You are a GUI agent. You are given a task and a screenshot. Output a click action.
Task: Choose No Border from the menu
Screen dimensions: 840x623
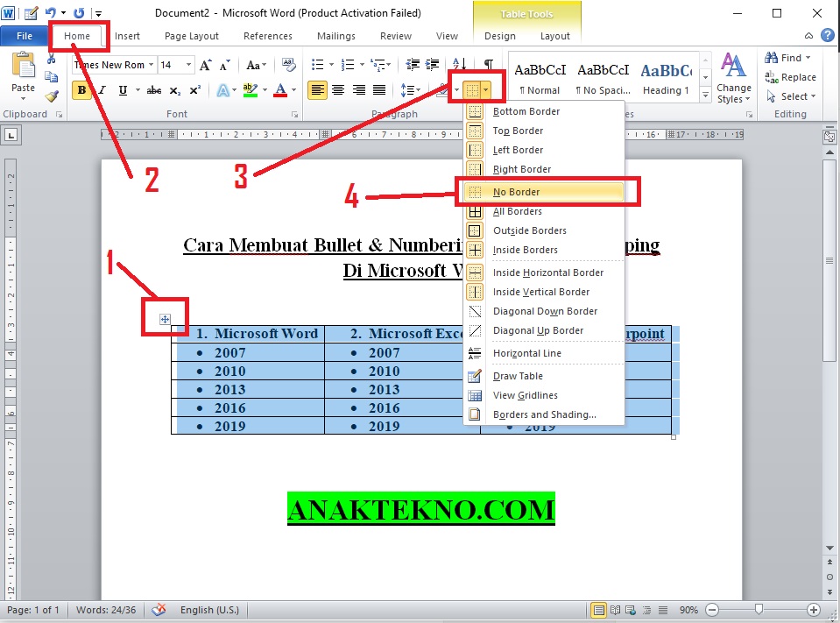(543, 192)
